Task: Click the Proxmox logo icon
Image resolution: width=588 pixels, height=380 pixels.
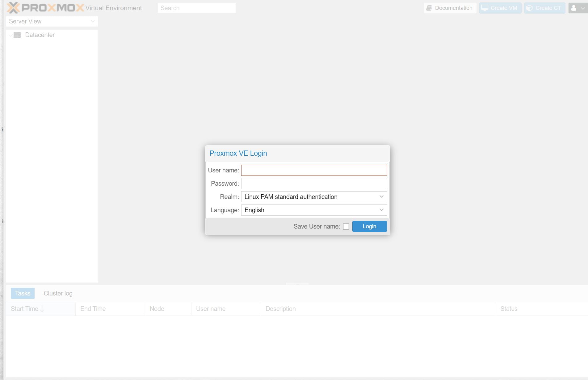Action: tap(13, 8)
